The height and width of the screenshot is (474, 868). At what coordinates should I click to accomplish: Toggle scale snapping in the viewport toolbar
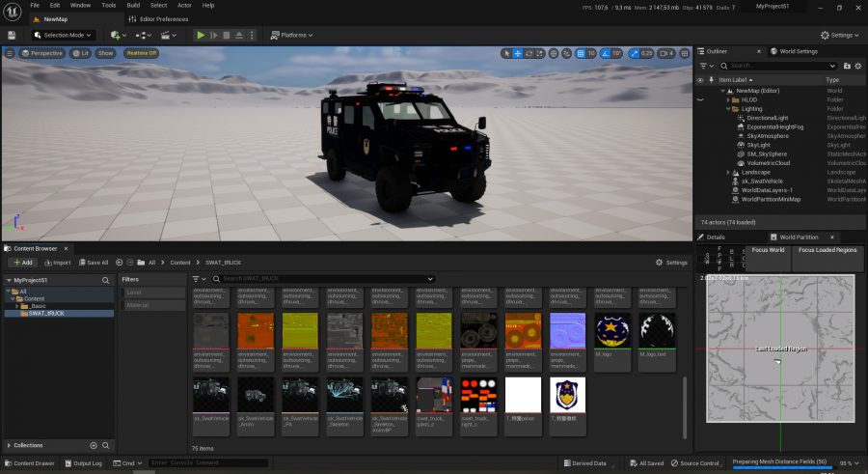pos(635,53)
